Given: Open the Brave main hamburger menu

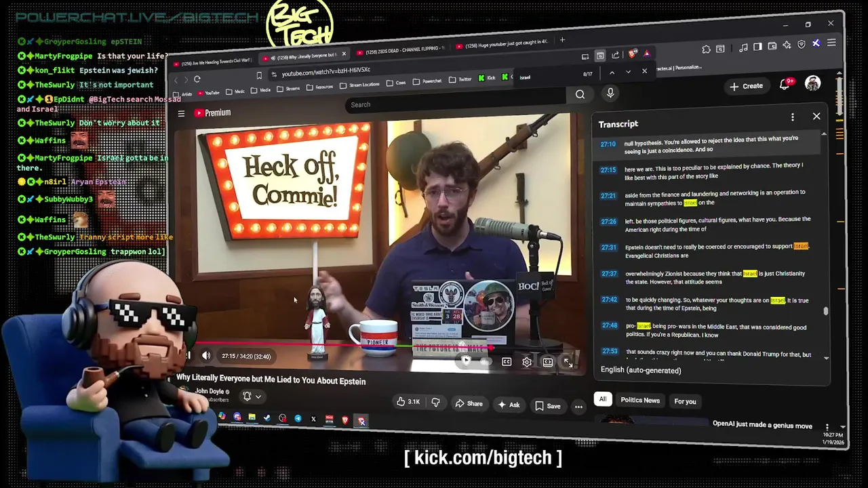Looking at the screenshot, I should pos(831,43).
